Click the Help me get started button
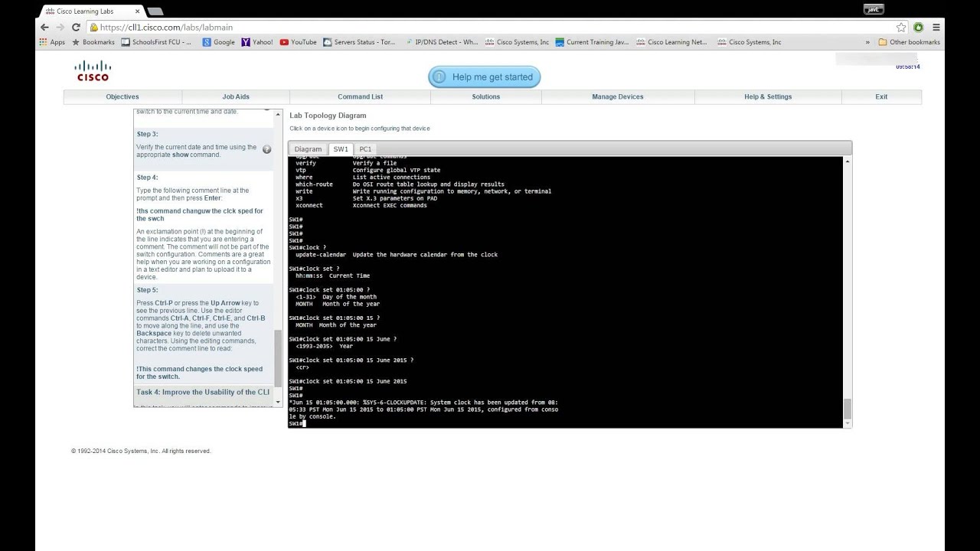The width and height of the screenshot is (980, 551). pos(485,77)
